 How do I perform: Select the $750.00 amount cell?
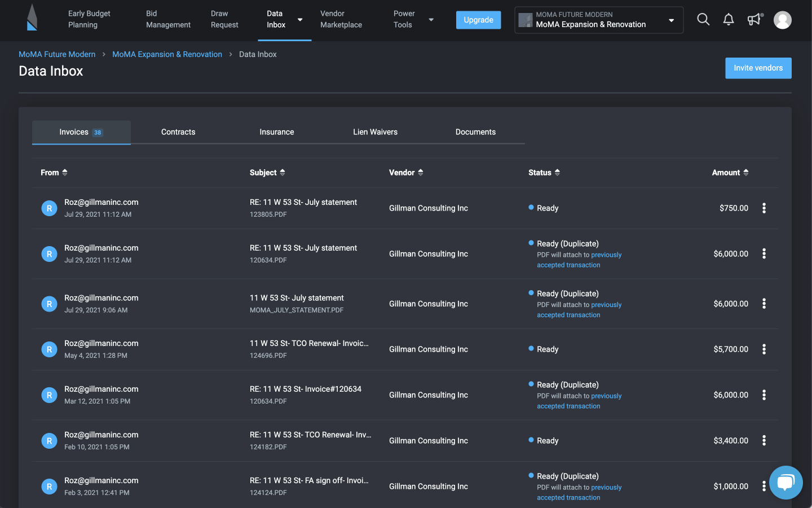[734, 208]
